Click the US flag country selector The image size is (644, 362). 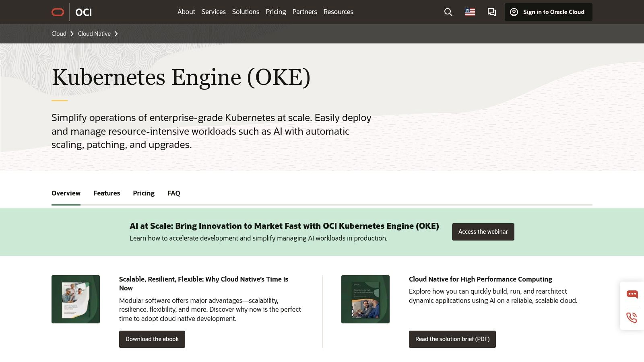pyautogui.click(x=470, y=12)
